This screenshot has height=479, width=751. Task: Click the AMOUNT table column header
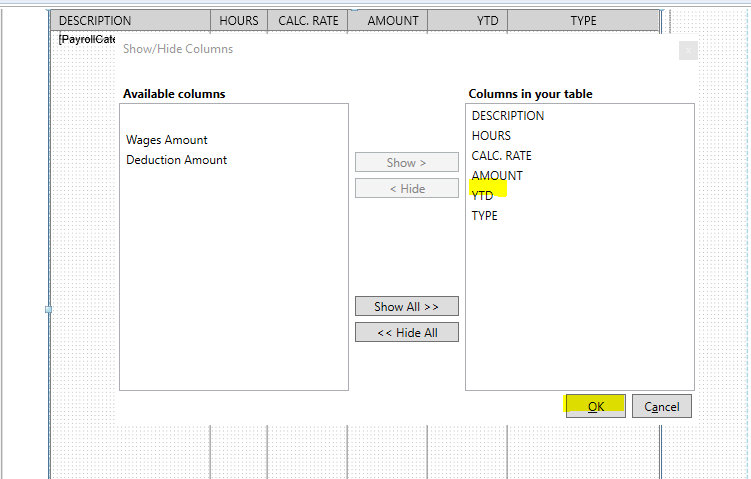pyautogui.click(x=392, y=21)
